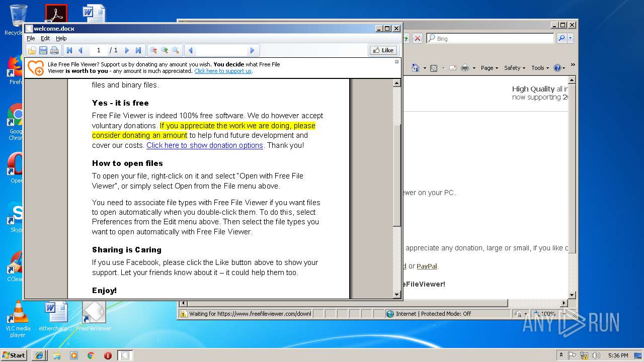This screenshot has height=362, width=644.
Task: Open Windows Explorer folder icon on taskbar
Action: (x=57, y=355)
